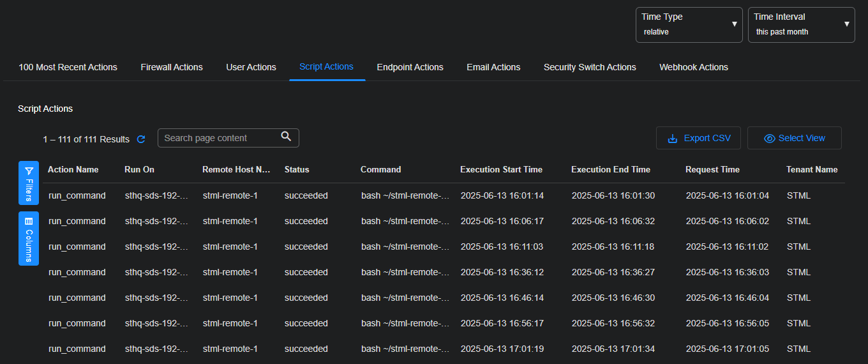Click the refresh results icon
The width and height of the screenshot is (868, 364).
(x=141, y=139)
